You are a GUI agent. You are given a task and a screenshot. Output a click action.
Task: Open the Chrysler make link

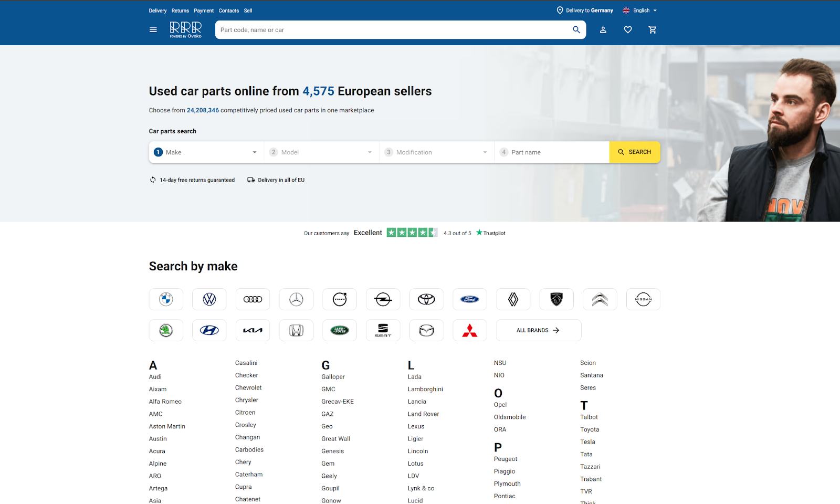click(x=247, y=400)
